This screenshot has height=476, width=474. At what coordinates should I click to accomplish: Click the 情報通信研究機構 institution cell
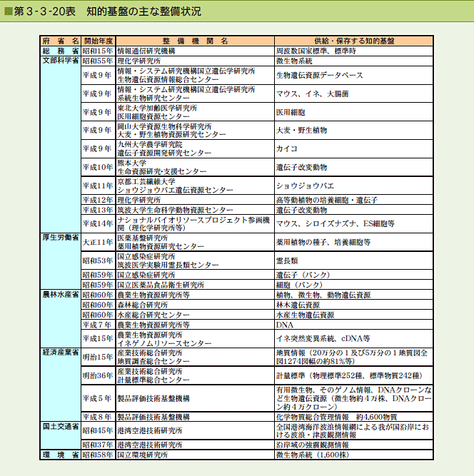pos(195,51)
